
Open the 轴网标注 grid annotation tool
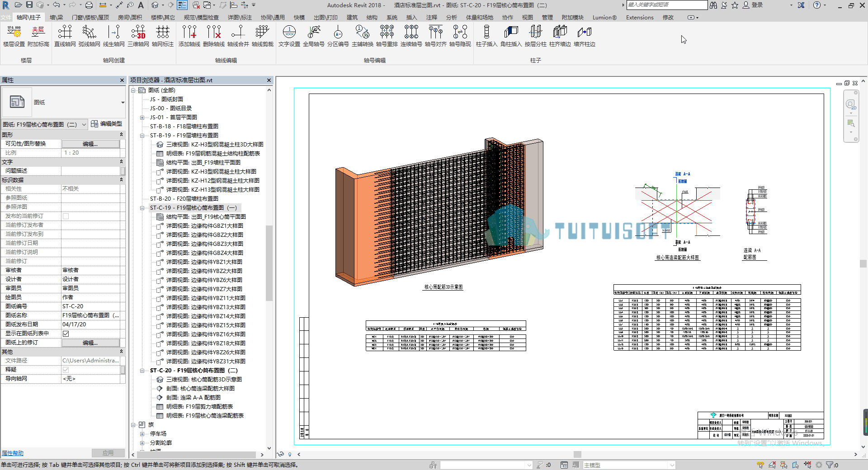[x=162, y=36]
